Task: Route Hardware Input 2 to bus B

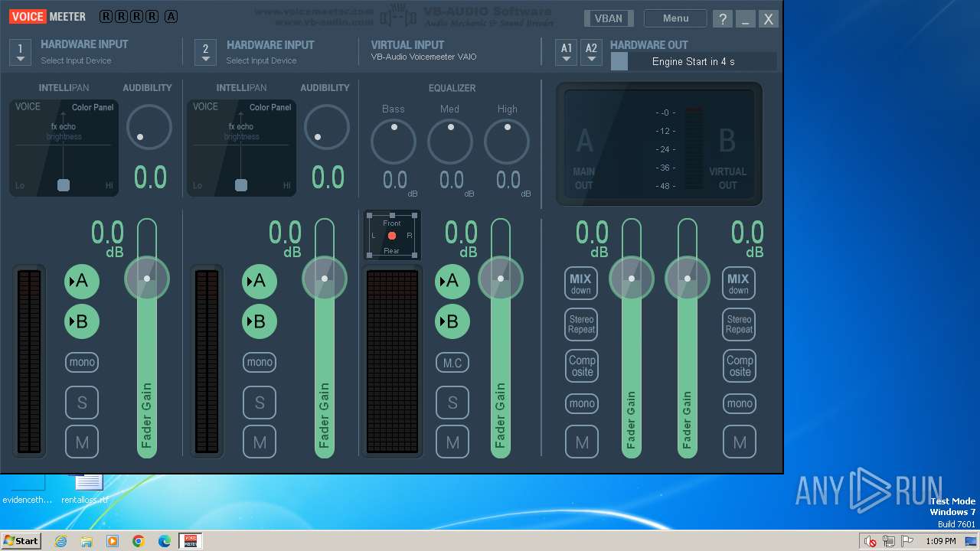Action: (260, 321)
